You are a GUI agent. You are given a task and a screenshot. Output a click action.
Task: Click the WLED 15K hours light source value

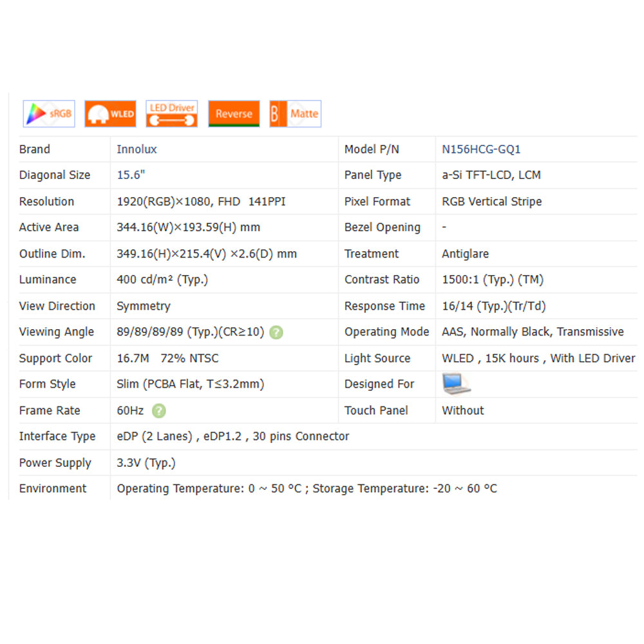coord(538,359)
